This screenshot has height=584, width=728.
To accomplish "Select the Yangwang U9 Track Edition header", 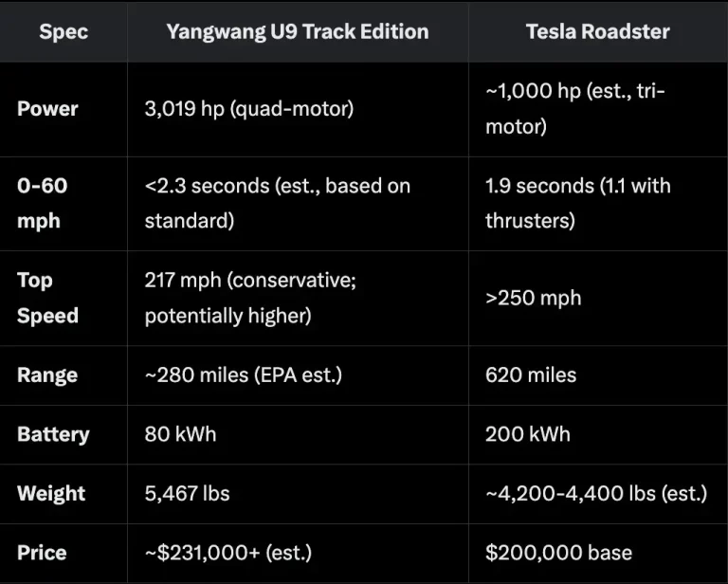I will tap(297, 31).
